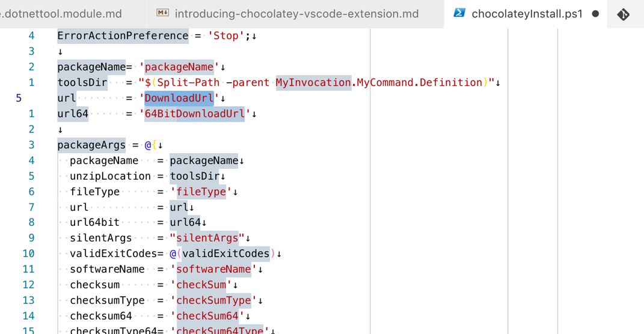The image size is (644, 334).
Task: Click MyInvocation in the toolsDir line
Action: tap(313, 82)
